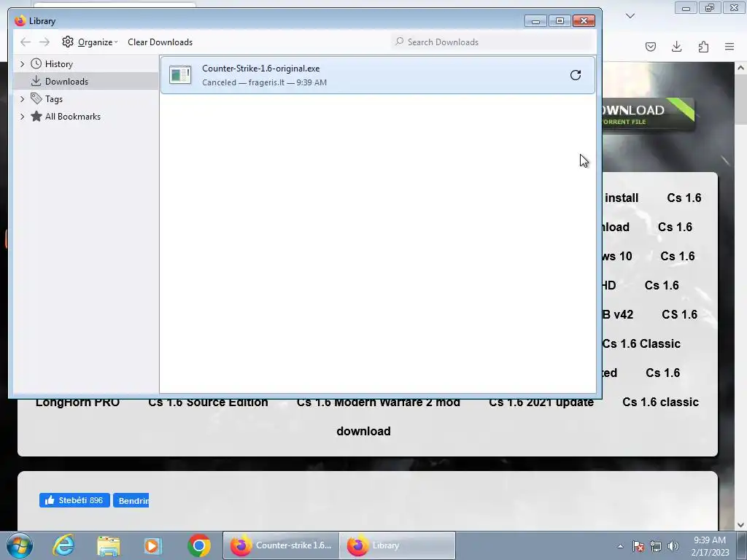The image size is (747, 560).
Task: Open LongHorn PRO link on webpage
Action: (x=77, y=402)
